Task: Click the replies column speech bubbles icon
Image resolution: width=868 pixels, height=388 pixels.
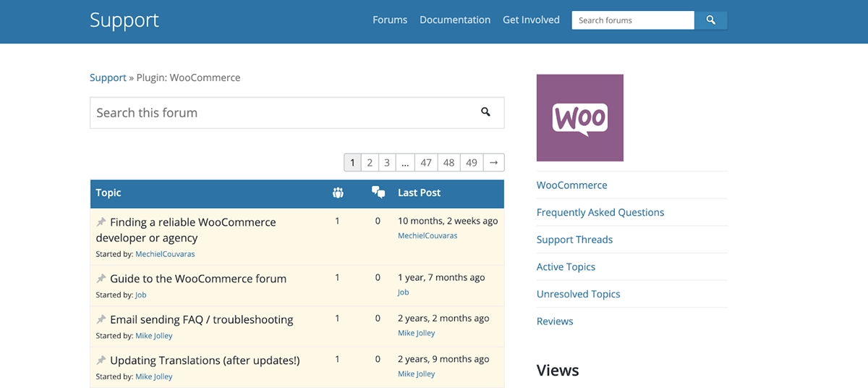Action: (378, 193)
